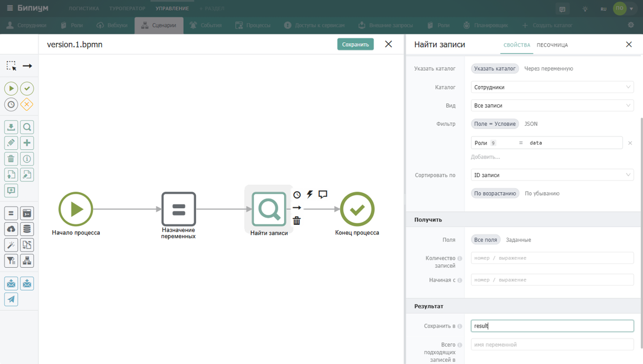Viewport: 643px width, 364px height.
Task: Open the Процессы navigation tab
Action: click(x=253, y=25)
